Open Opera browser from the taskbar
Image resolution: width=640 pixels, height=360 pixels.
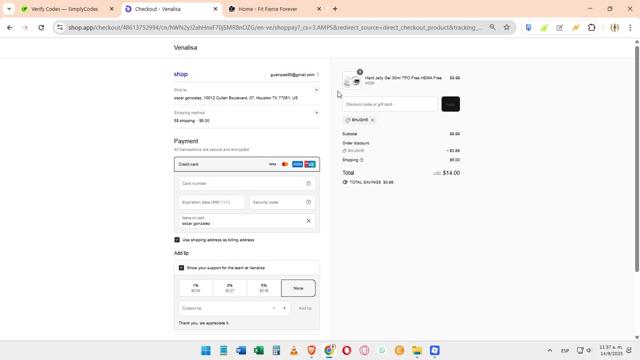(x=347, y=350)
